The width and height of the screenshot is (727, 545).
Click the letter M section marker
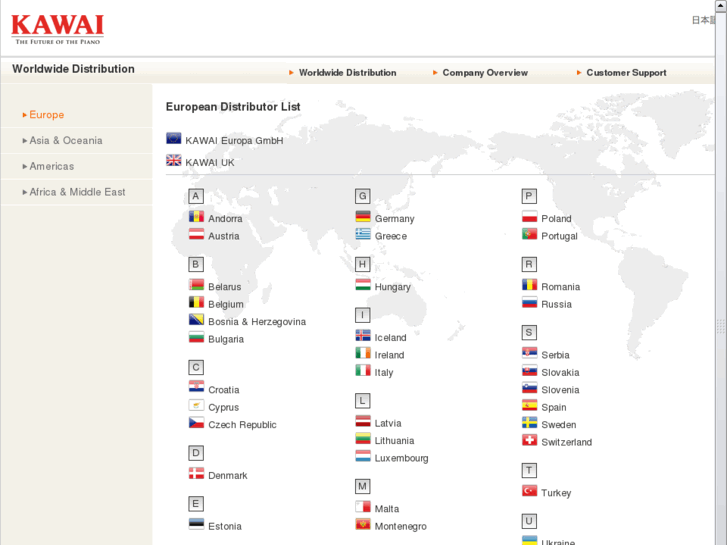363,487
